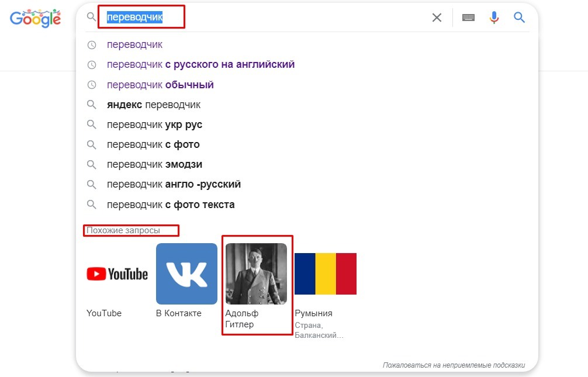The width and height of the screenshot is (588, 377).
Task: Clear the search box with the X icon
Action: (x=437, y=18)
